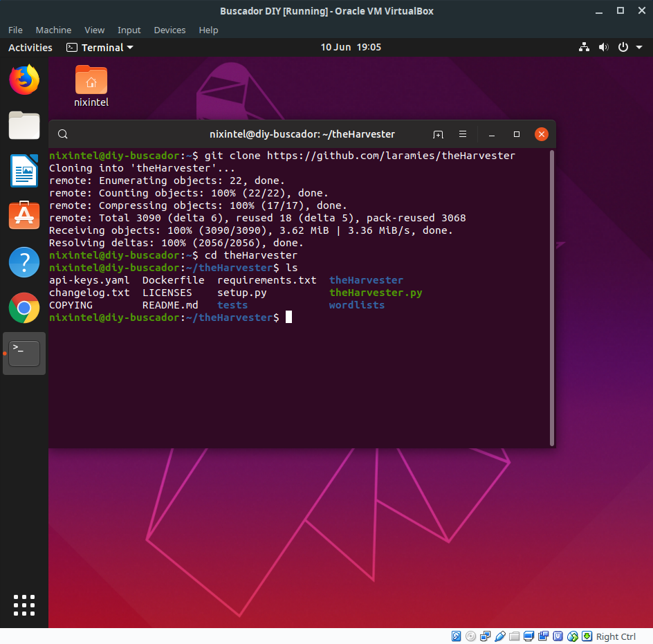653x644 pixels.
Task: Launch Google Chrome from dock
Action: click(24, 308)
